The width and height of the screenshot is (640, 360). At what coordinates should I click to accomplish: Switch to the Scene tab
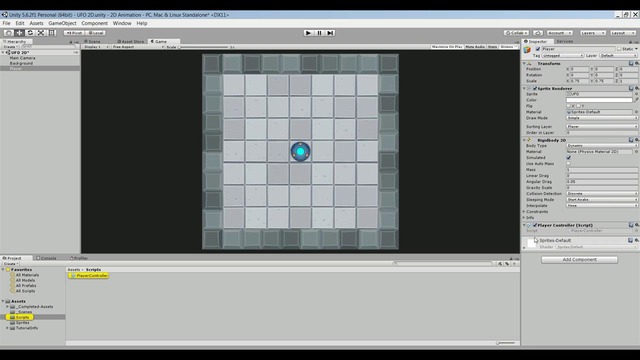[93, 41]
